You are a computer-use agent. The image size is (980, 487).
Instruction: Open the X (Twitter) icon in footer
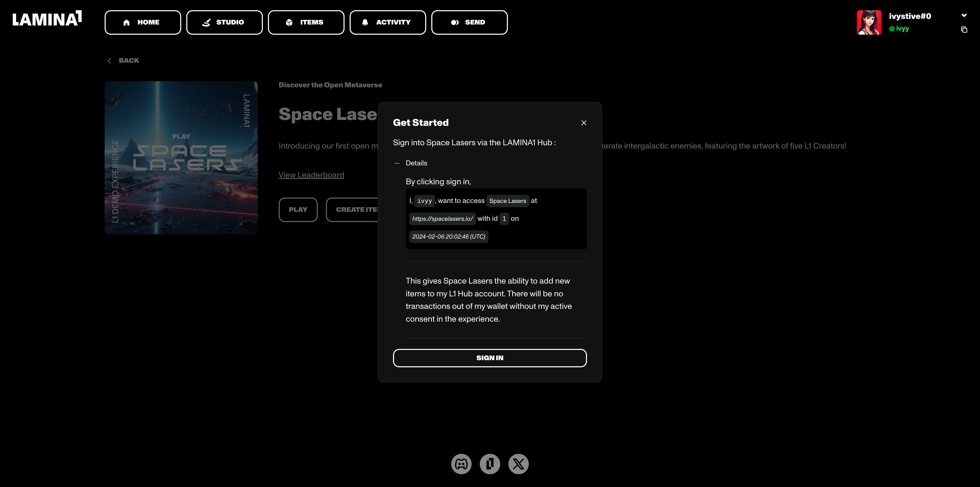coord(518,464)
